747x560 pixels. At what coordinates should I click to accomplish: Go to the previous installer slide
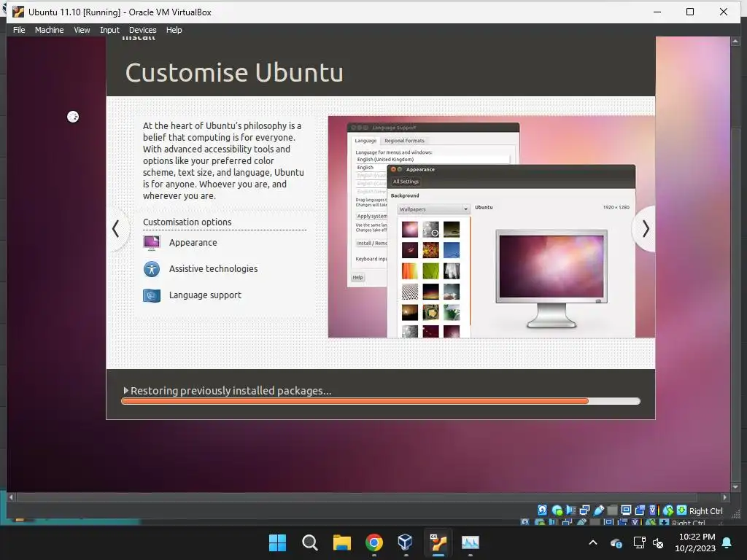[116, 229]
